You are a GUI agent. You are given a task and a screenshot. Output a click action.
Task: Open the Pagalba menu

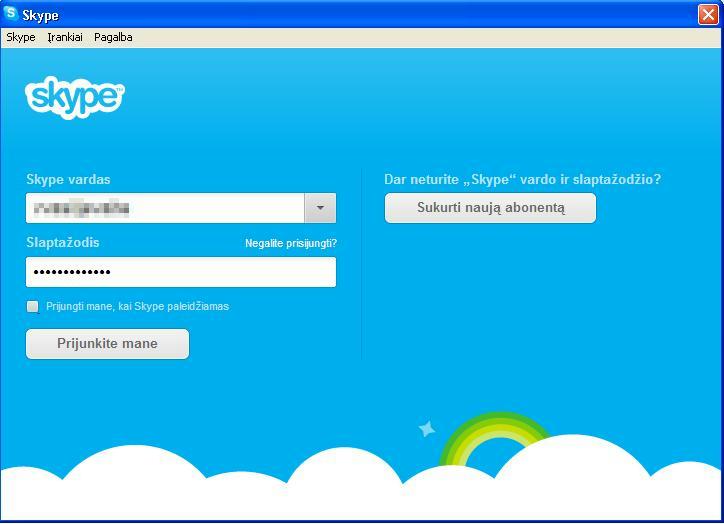click(x=113, y=37)
